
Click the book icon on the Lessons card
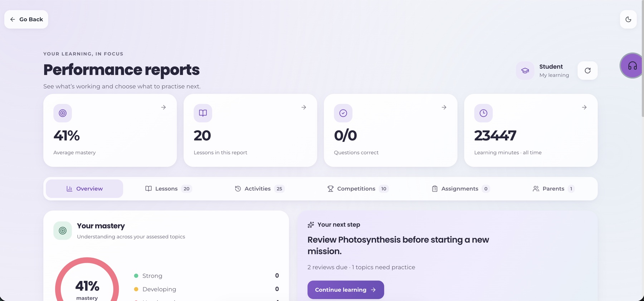[203, 113]
